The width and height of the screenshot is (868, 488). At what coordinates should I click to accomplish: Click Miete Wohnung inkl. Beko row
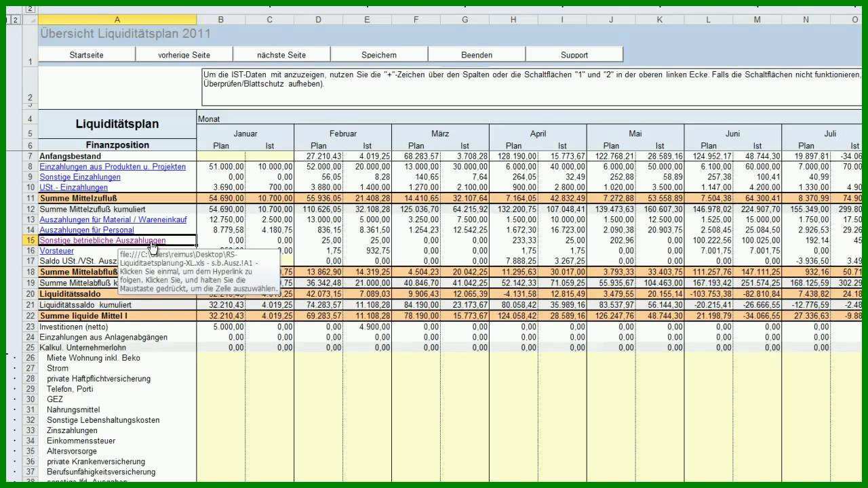pos(117,357)
